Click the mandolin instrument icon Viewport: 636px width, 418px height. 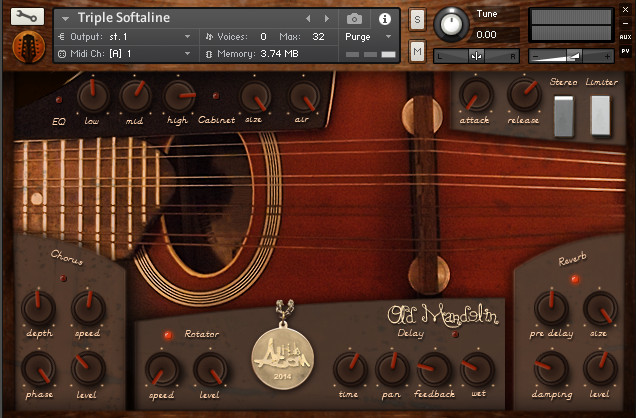point(29,47)
